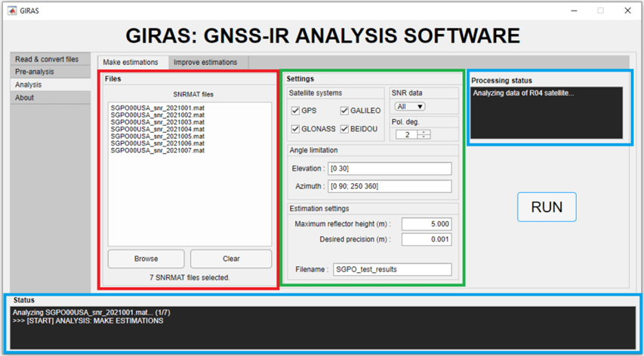Increase polynomial degree with up arrow
Screen dimensions: 644x356
click(424, 132)
